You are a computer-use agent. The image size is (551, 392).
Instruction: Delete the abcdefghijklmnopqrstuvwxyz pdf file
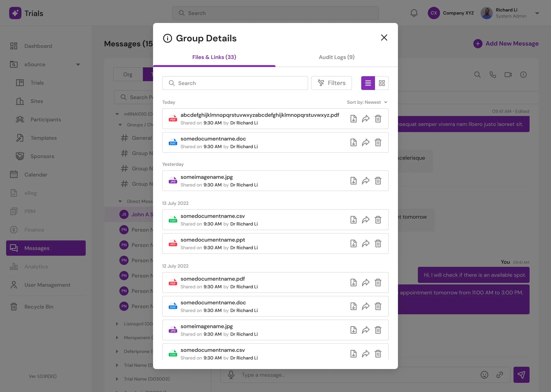[378, 119]
